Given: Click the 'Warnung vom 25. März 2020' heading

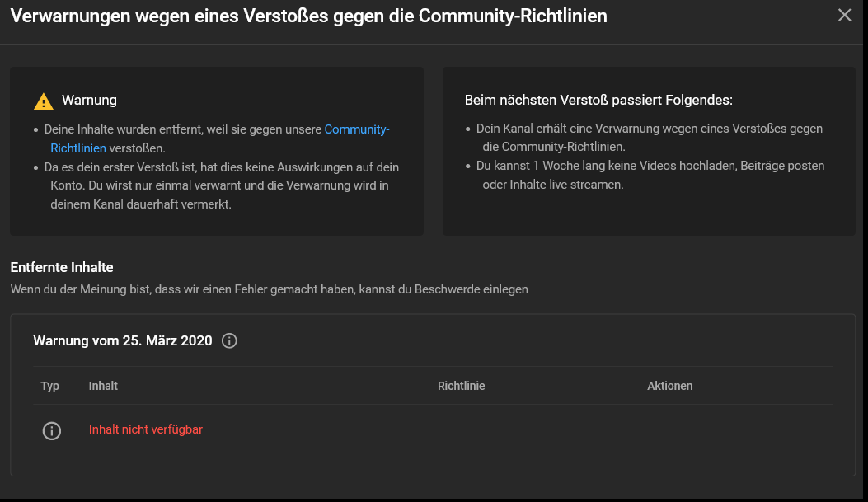Looking at the screenshot, I should click(123, 340).
